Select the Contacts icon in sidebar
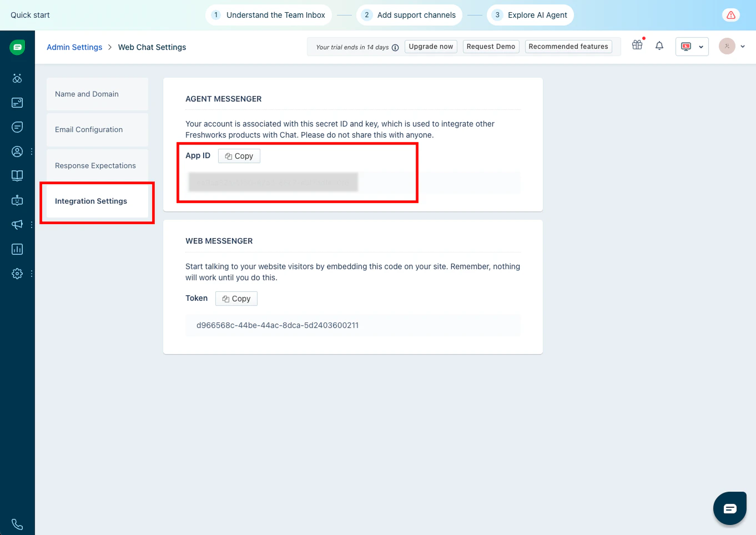This screenshot has height=535, width=756. pos(17,151)
